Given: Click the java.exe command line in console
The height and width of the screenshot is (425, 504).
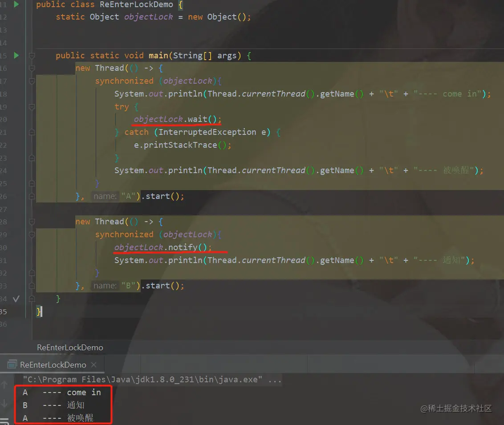Looking at the screenshot, I should 152,379.
